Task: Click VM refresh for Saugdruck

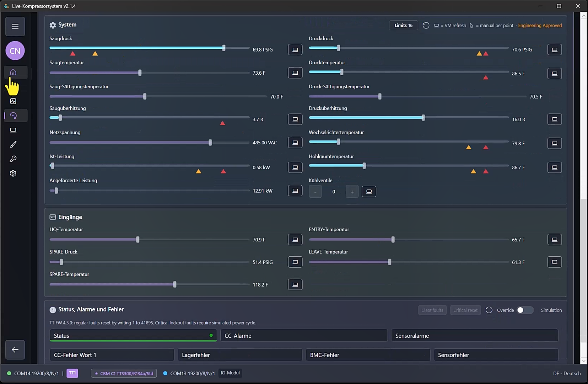Action: (295, 49)
